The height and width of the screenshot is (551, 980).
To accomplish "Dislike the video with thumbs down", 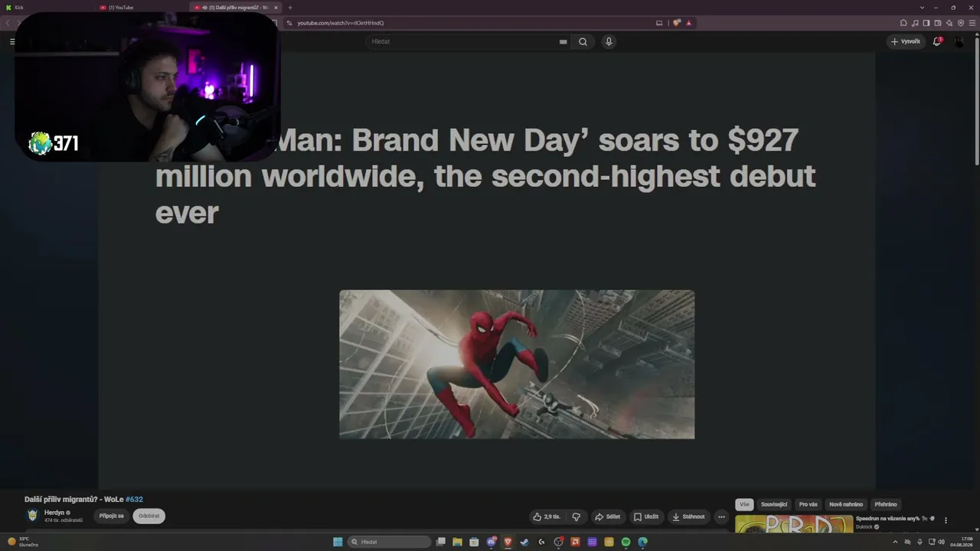I will click(577, 517).
